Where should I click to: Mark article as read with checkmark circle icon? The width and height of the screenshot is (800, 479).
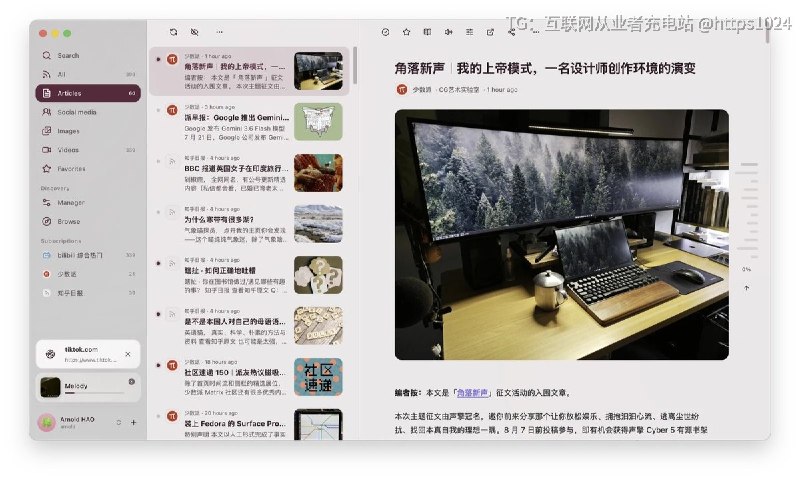(385, 32)
